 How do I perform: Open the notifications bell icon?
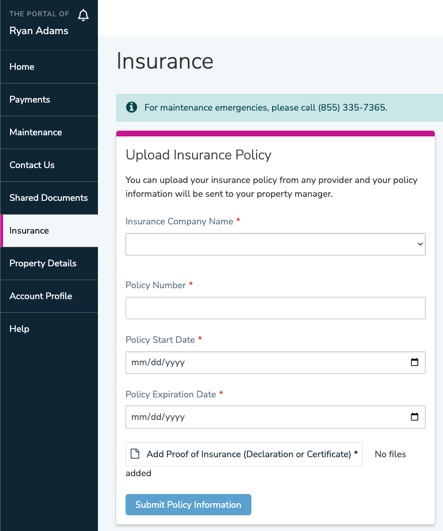83,15
